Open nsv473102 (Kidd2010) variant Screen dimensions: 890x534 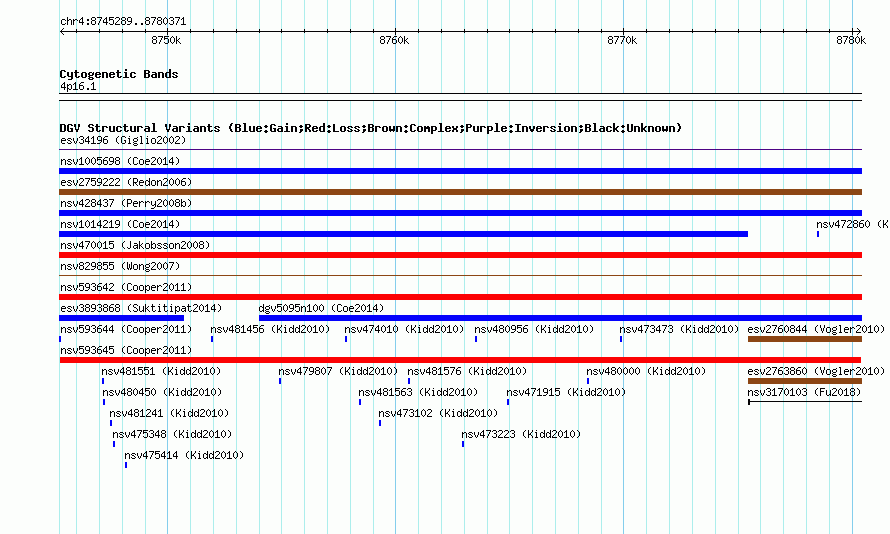(438, 413)
